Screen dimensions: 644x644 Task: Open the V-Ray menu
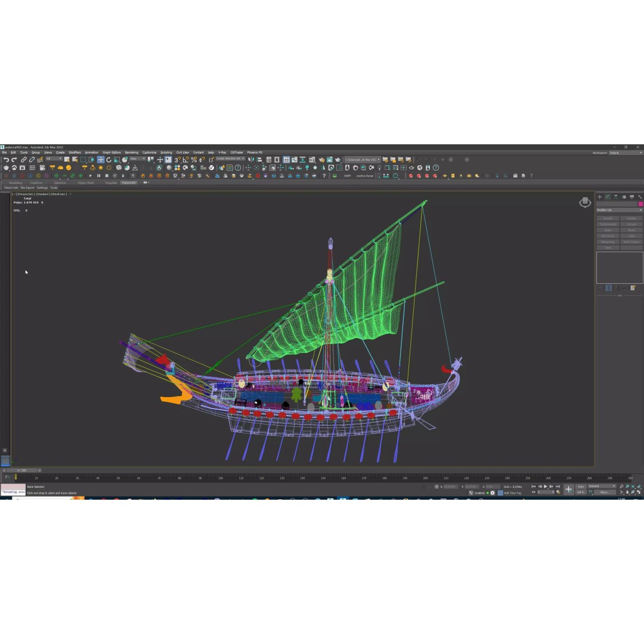point(222,153)
